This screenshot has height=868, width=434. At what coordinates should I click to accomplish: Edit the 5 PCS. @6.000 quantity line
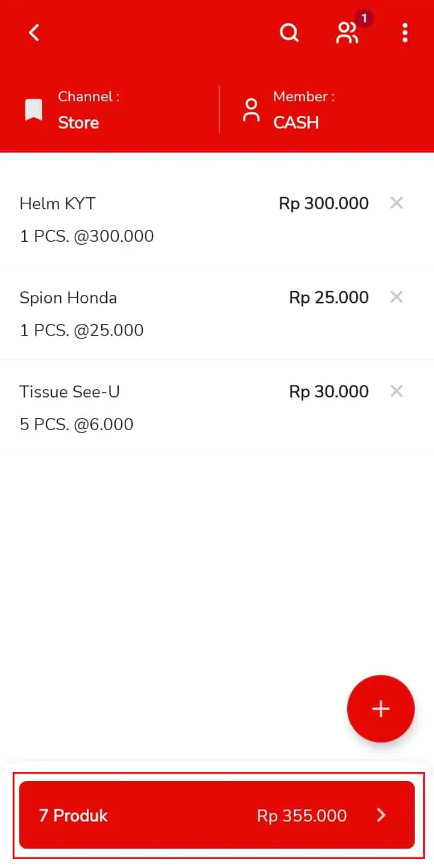coord(77,424)
